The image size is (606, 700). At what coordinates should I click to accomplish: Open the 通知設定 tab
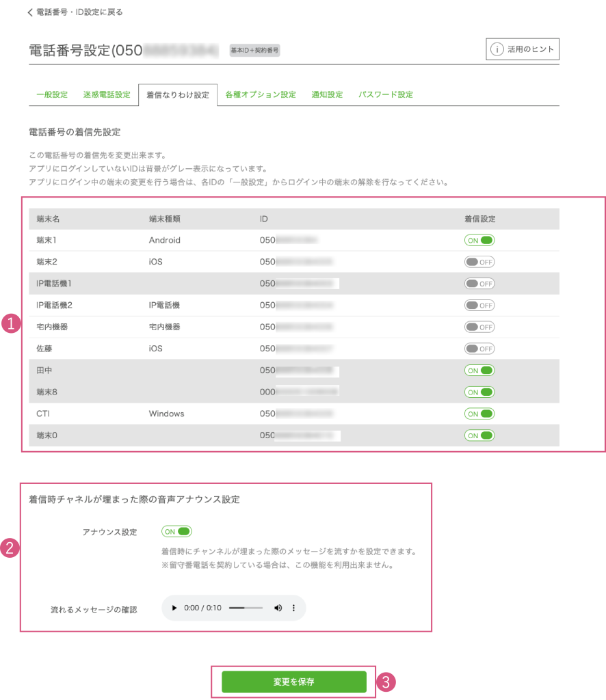coord(327,94)
